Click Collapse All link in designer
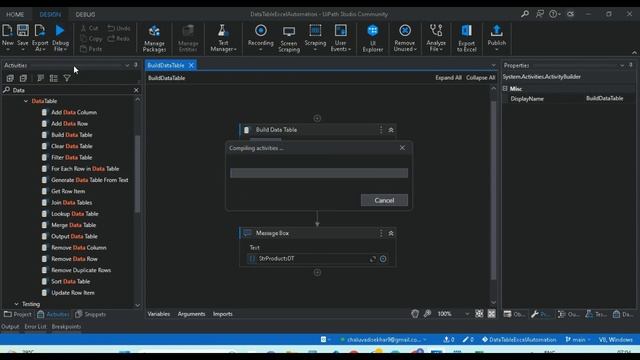640x360 pixels. click(x=480, y=78)
